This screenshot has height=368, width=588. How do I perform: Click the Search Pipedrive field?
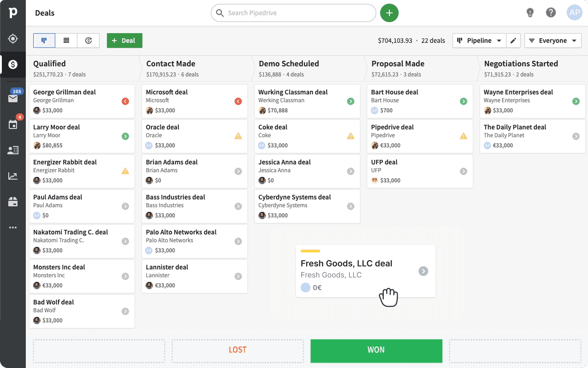[293, 13]
